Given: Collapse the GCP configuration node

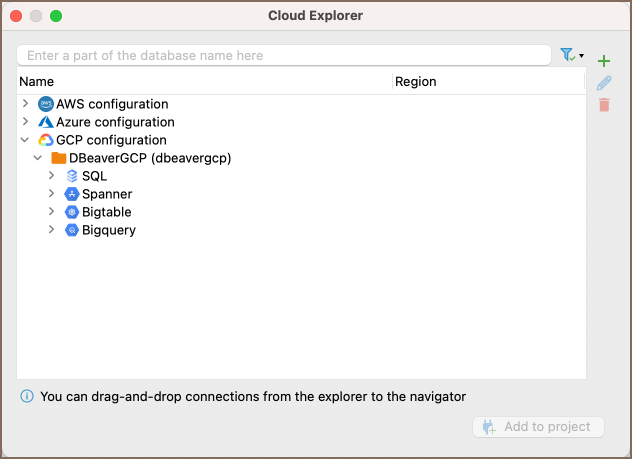Looking at the screenshot, I should 26,140.
